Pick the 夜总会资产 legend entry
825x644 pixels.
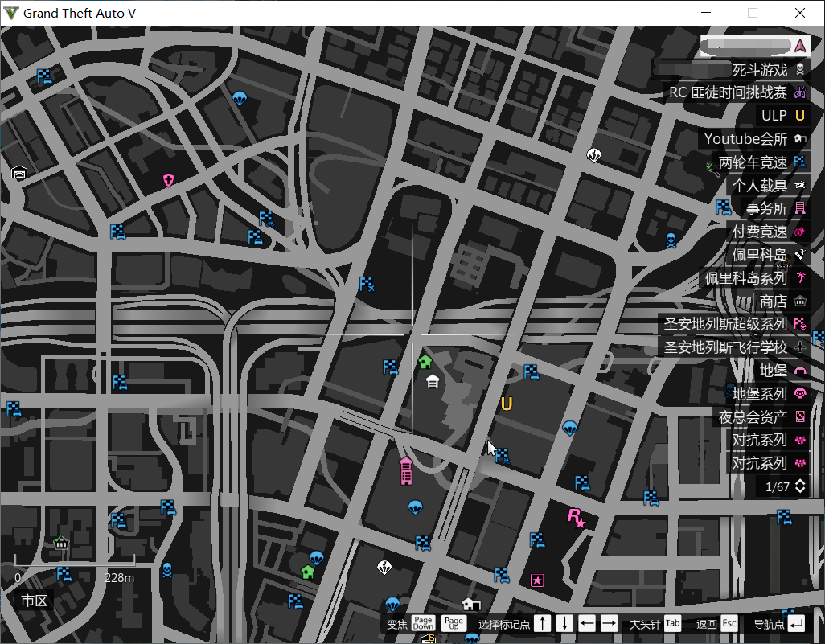click(761, 416)
